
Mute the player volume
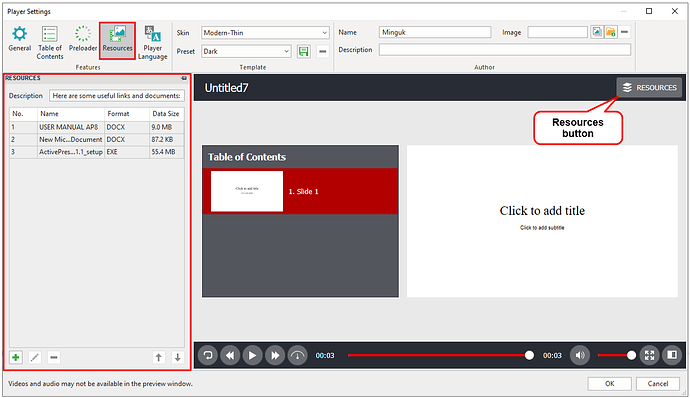(x=580, y=355)
